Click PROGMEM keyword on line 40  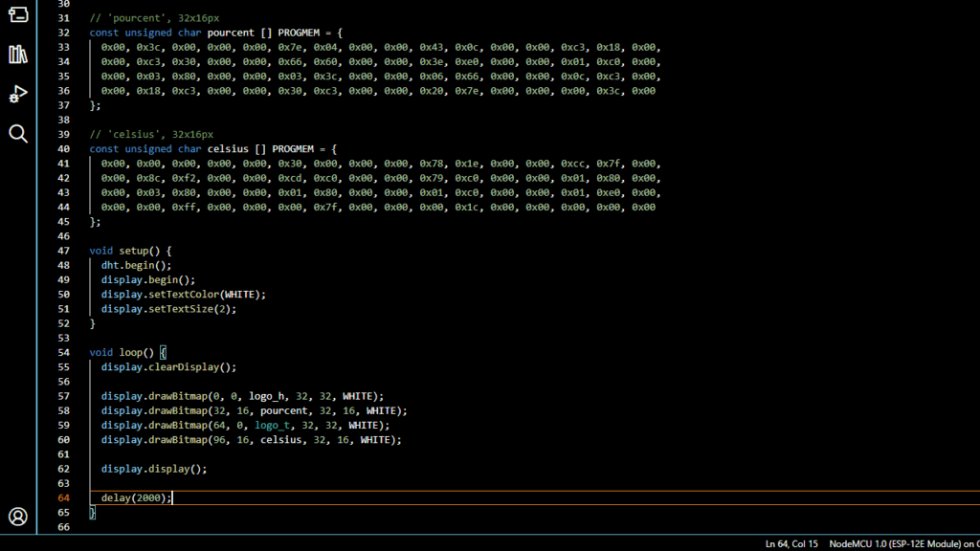[293, 148]
